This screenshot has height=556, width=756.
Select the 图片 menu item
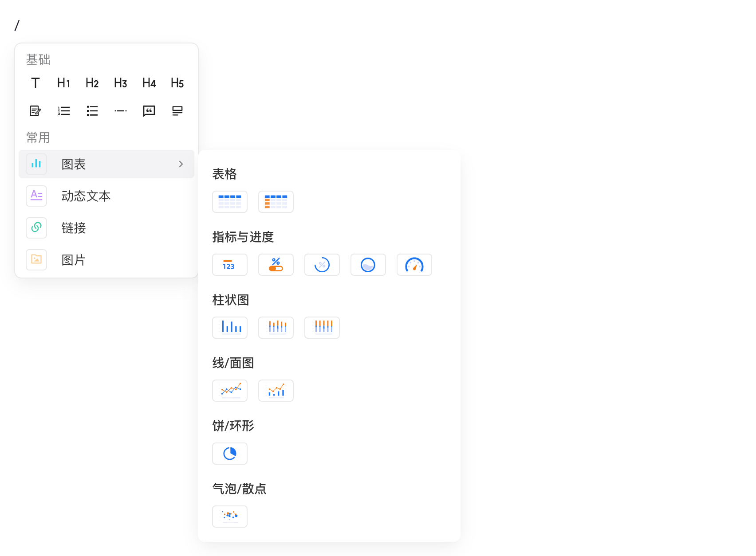pos(106,260)
